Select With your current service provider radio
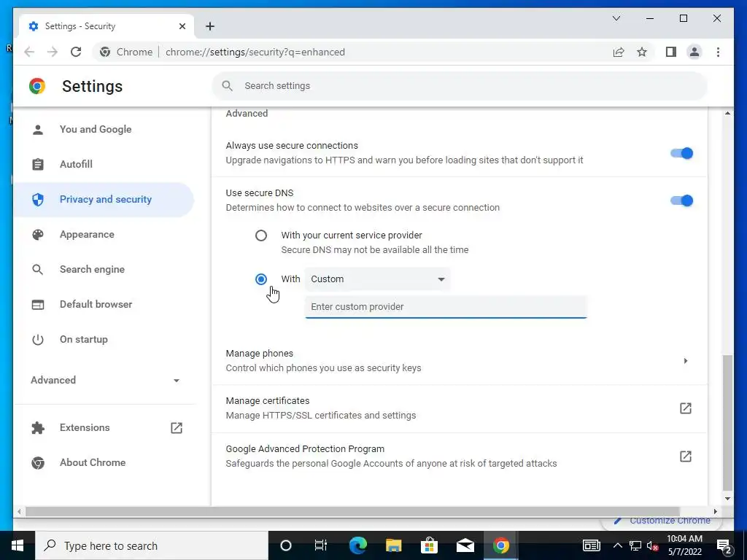 tap(261, 236)
